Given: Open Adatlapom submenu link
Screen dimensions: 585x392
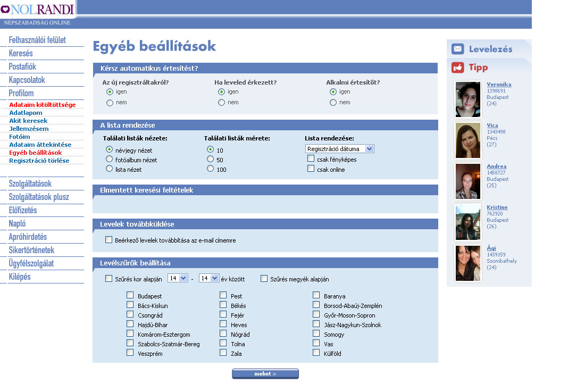Looking at the screenshot, I should (x=26, y=113).
